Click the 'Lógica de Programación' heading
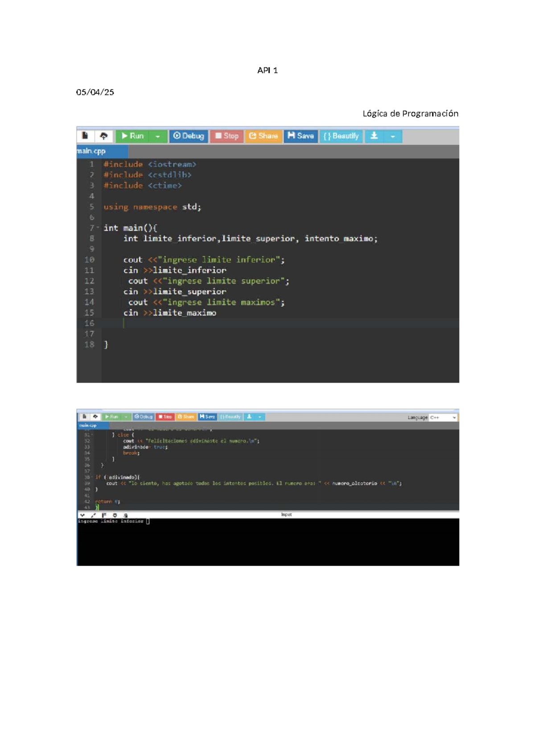This screenshot has width=535, height=756. click(411, 114)
